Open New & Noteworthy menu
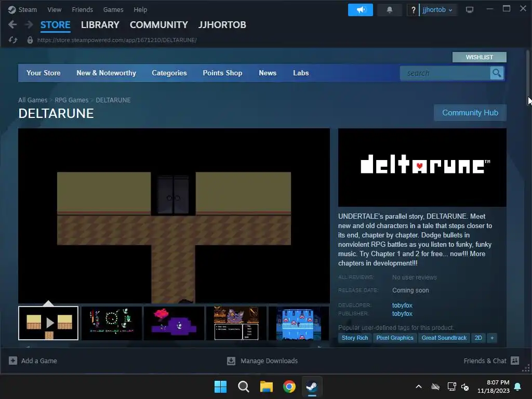This screenshot has width=532, height=399. click(x=106, y=73)
